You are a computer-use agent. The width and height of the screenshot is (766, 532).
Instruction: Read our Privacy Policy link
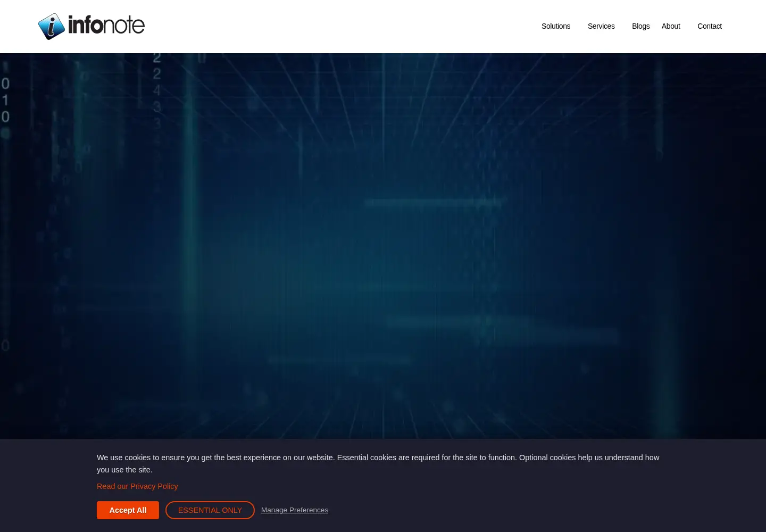[x=137, y=486]
